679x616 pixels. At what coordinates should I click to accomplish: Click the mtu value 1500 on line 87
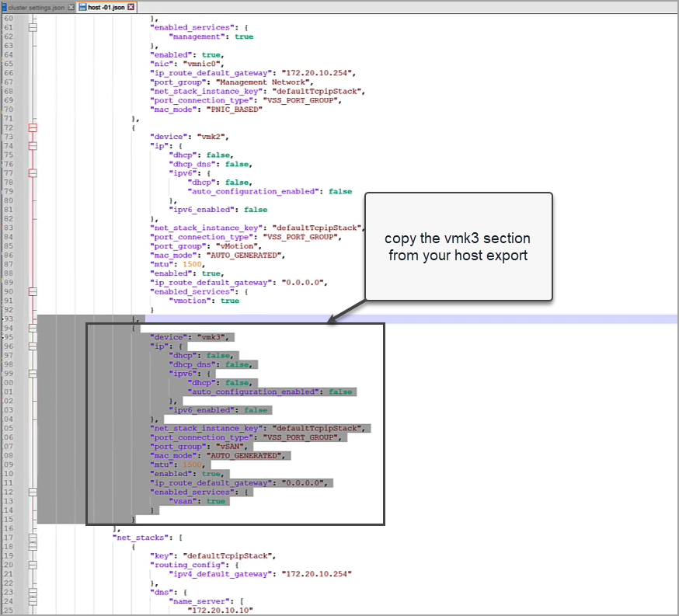[192, 264]
